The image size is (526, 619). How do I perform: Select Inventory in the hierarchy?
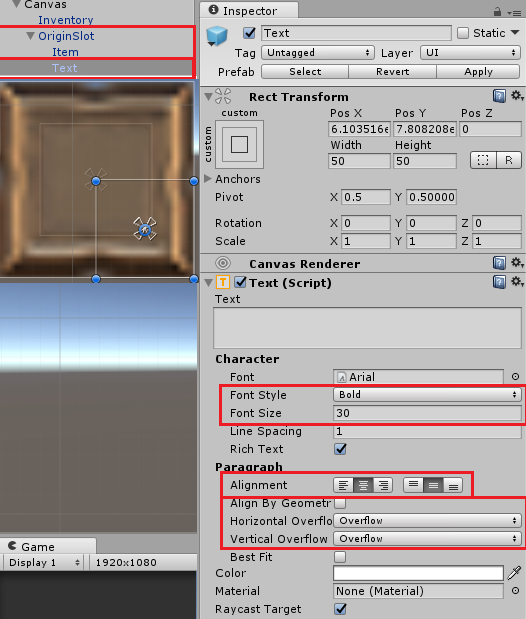[66, 20]
